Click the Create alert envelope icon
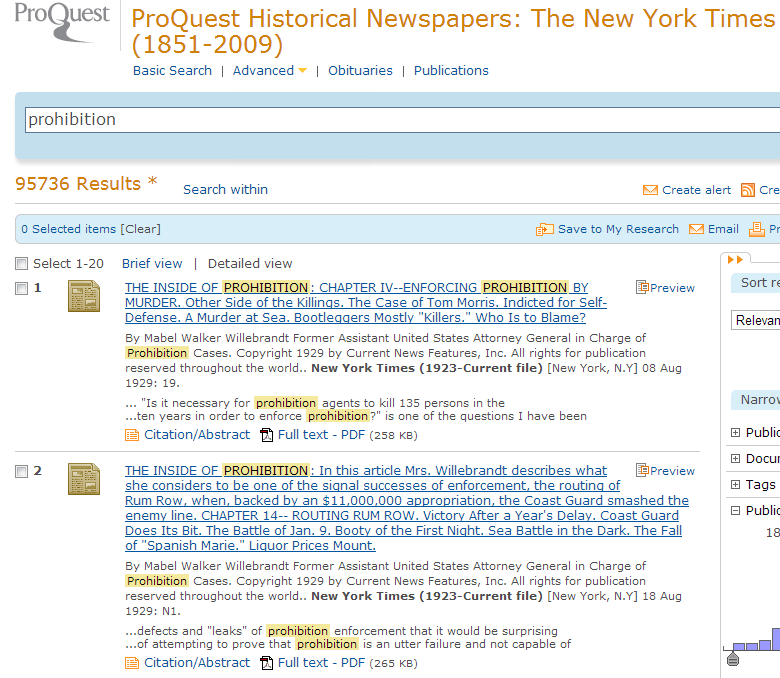Screen dimensions: 780x678 650,190
